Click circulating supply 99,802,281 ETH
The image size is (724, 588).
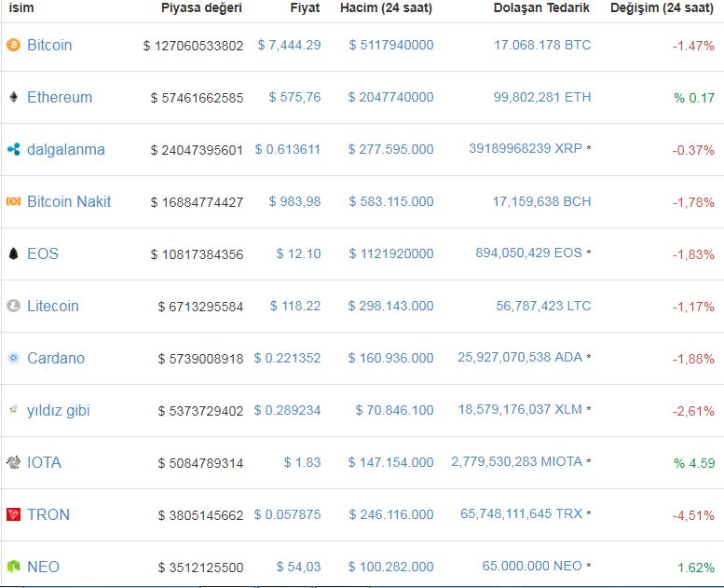(x=542, y=97)
